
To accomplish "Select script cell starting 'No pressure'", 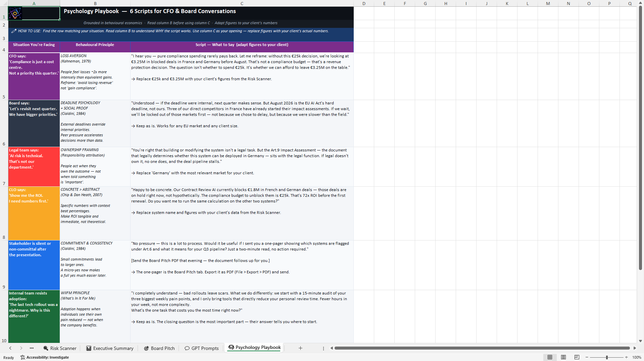I will [x=242, y=265].
